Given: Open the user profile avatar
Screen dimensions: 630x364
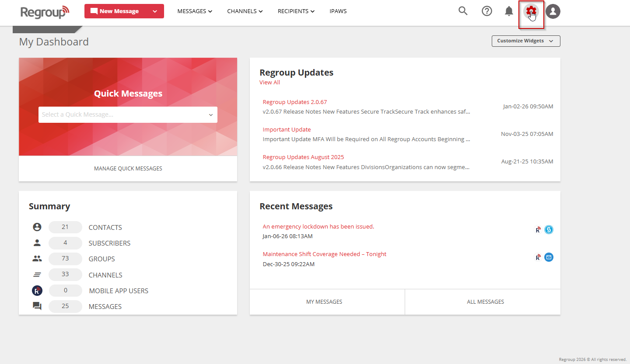Looking at the screenshot, I should 553,11.
